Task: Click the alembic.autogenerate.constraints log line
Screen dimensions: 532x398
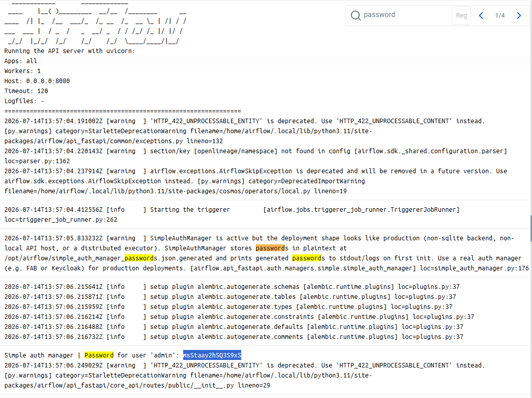Action: (x=239, y=316)
